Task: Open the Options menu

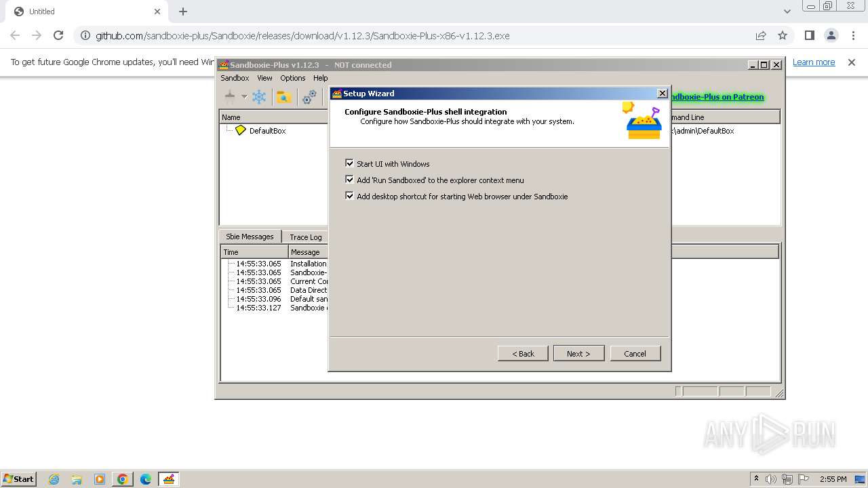Action: point(293,78)
